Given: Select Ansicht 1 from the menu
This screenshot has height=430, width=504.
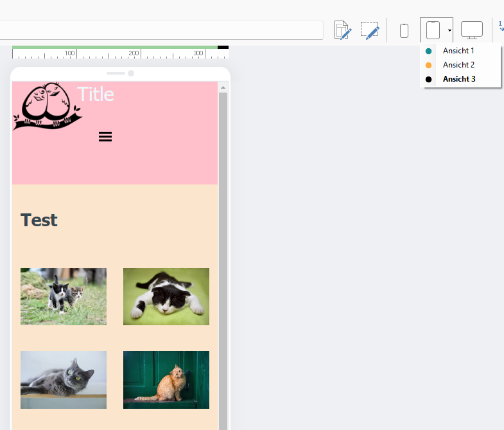Looking at the screenshot, I should pos(458,50).
